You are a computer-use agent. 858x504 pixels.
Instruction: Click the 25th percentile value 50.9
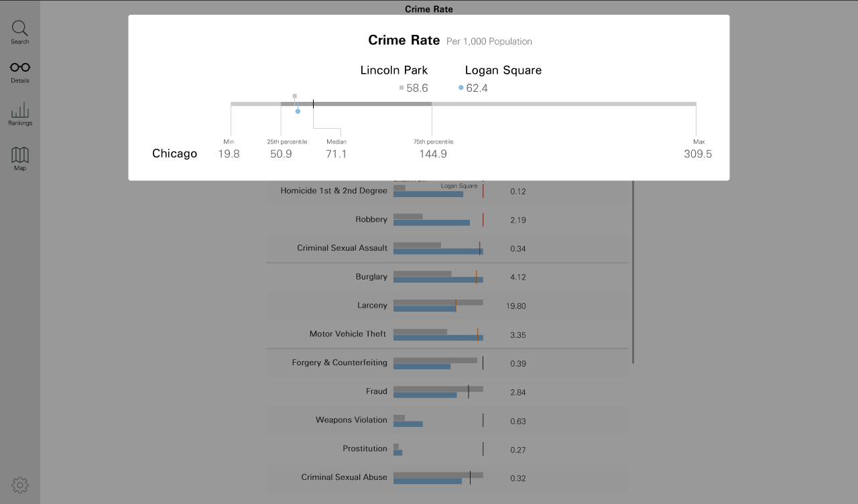point(281,154)
